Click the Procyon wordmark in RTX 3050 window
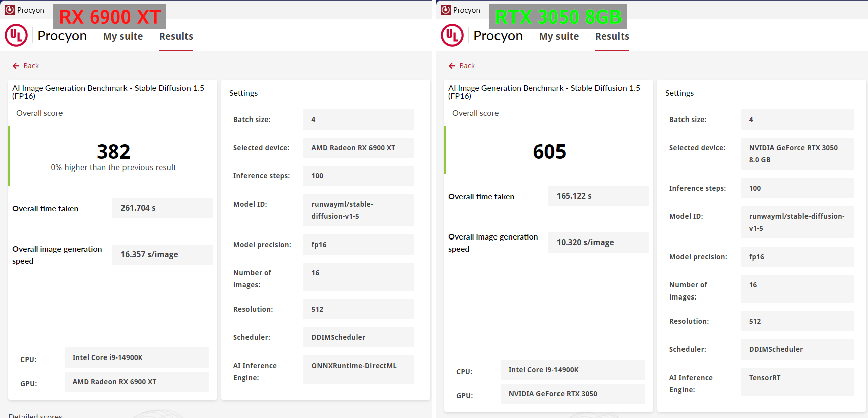 point(498,36)
